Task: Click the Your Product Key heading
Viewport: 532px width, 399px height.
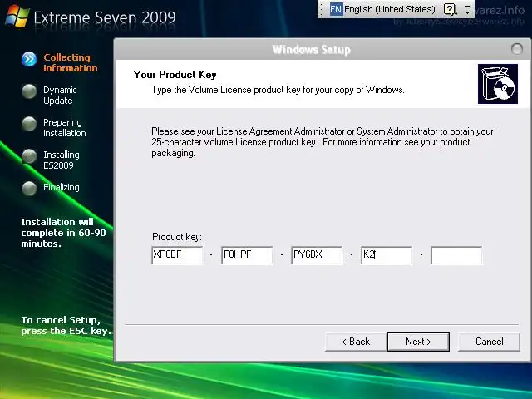Action: 175,75
